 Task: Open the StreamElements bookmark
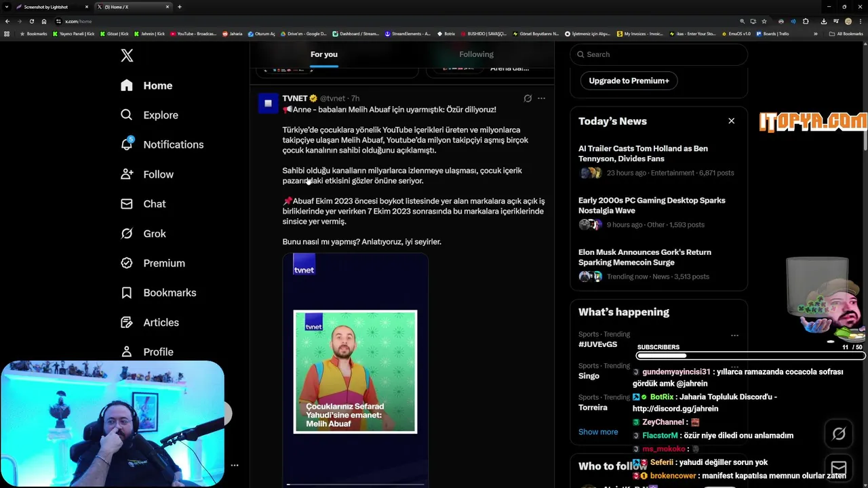tap(408, 34)
